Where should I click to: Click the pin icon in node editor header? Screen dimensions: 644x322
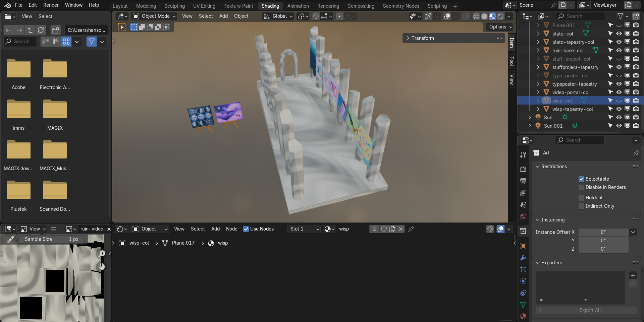coord(411,229)
